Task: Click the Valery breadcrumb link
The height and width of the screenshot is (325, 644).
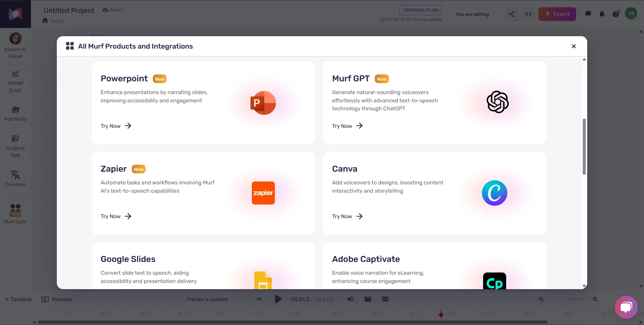Action: pyautogui.click(x=57, y=21)
